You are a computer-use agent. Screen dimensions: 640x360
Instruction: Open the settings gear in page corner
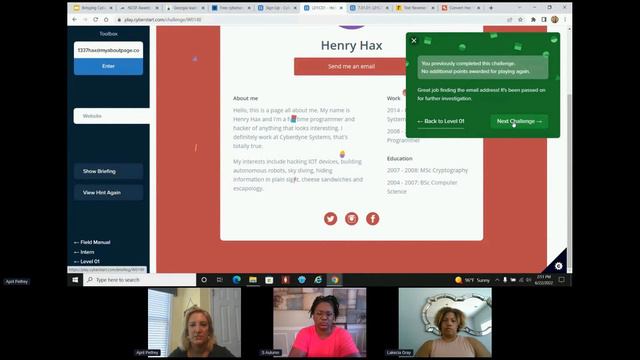tap(558, 266)
